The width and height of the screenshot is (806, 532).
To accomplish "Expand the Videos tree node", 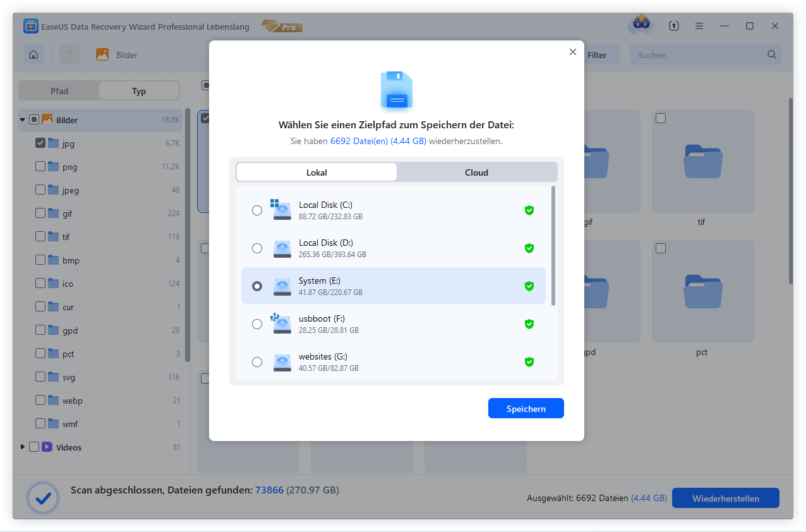I will 23,447.
